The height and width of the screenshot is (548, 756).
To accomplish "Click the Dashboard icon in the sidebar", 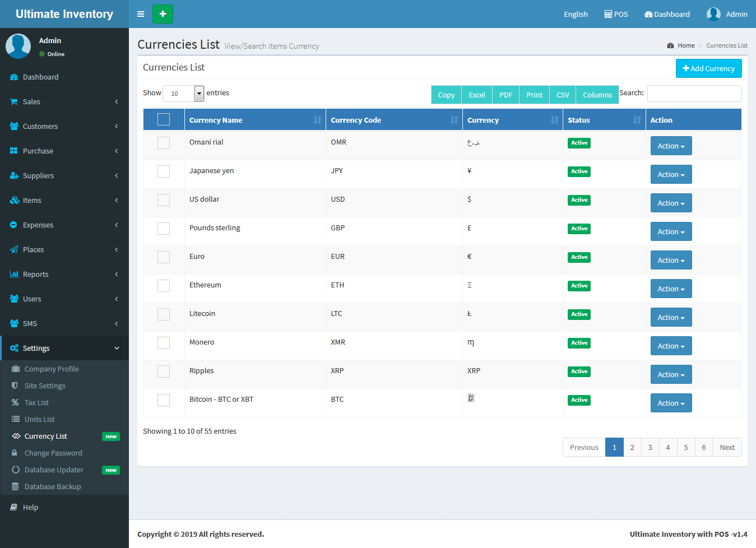I will [14, 77].
